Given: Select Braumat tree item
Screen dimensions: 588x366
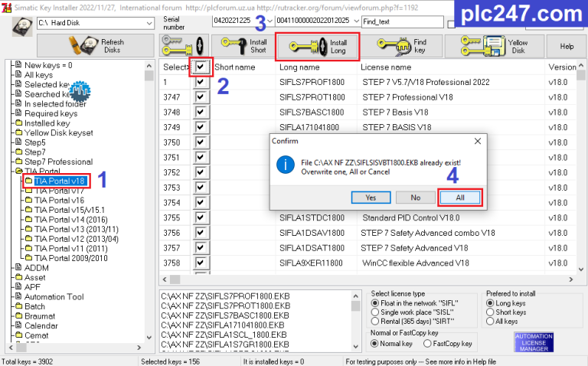Looking at the screenshot, I should coord(40,316).
